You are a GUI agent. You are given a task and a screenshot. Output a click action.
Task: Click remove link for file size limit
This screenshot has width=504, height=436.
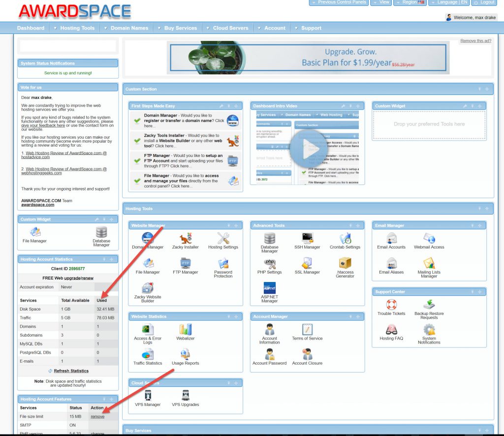pos(97,417)
